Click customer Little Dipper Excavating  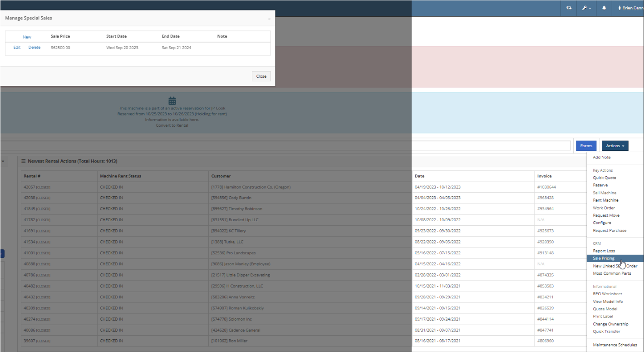pyautogui.click(x=241, y=275)
